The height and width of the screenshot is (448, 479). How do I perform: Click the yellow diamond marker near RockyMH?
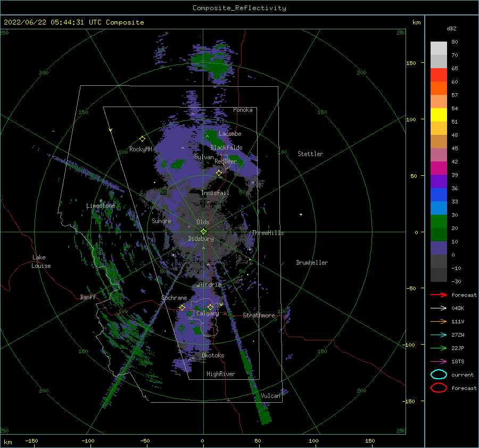click(x=142, y=139)
